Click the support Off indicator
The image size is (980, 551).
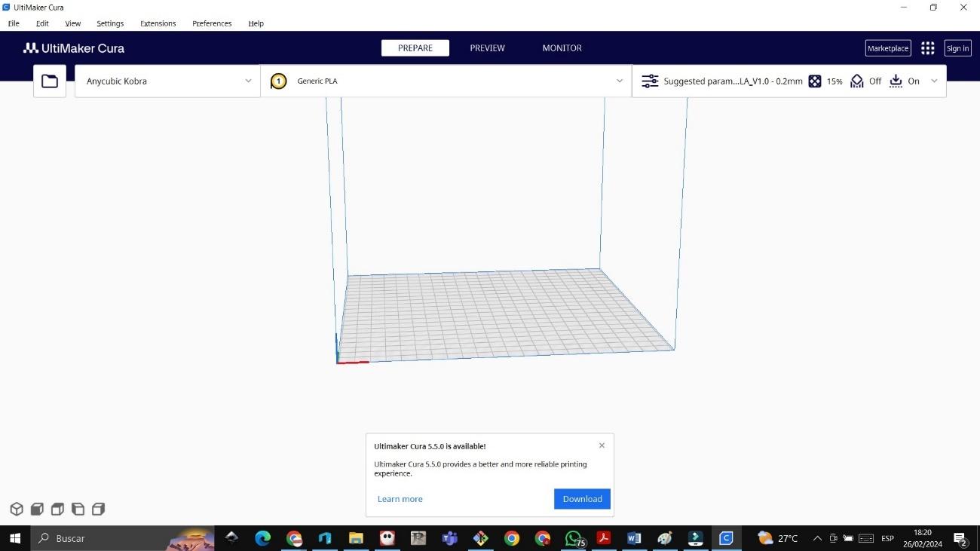[865, 81]
